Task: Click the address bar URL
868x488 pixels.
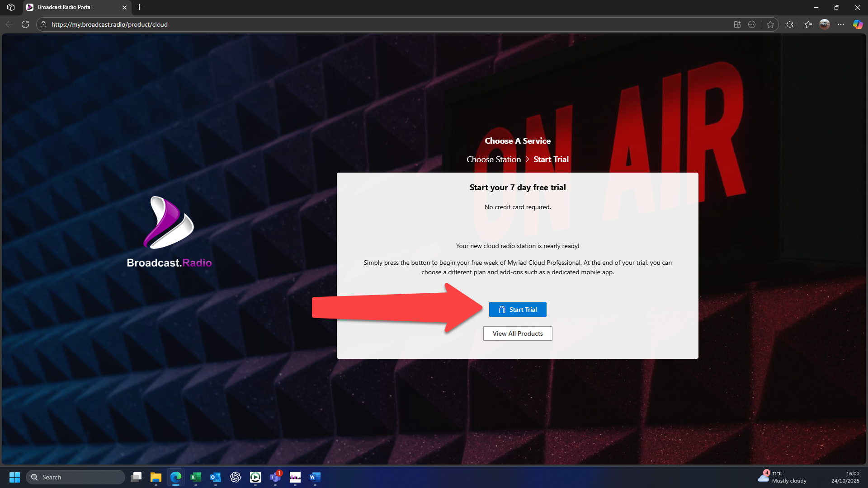Action: [x=109, y=24]
